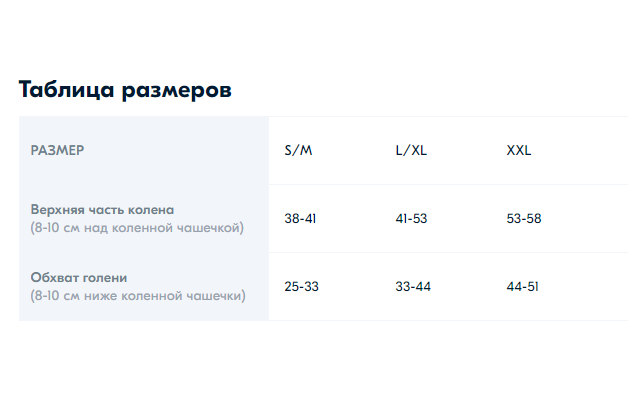Image resolution: width=631 pixels, height=411 pixels.
Task: Select the '8-10 см ниже коленной чашечки' note
Action: tap(138, 296)
